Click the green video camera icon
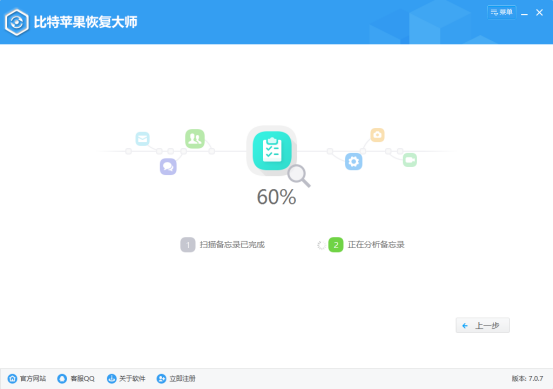The width and height of the screenshot is (553, 389). (x=410, y=160)
